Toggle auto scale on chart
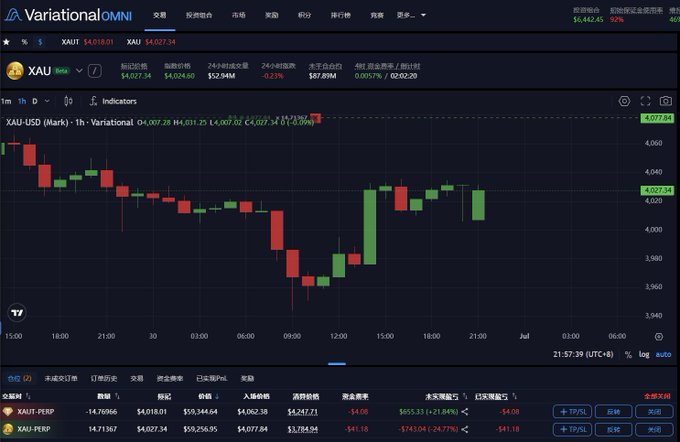This screenshot has height=442, width=680. pyautogui.click(x=663, y=354)
